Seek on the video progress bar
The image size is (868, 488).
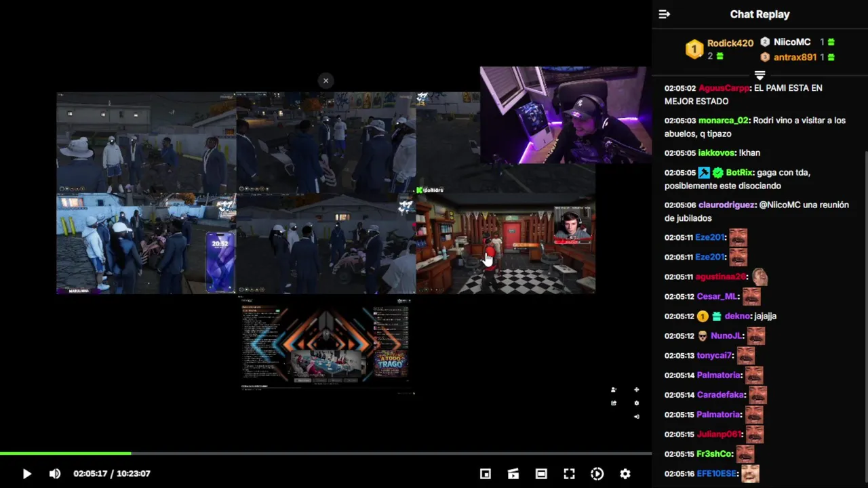[x=325, y=453]
